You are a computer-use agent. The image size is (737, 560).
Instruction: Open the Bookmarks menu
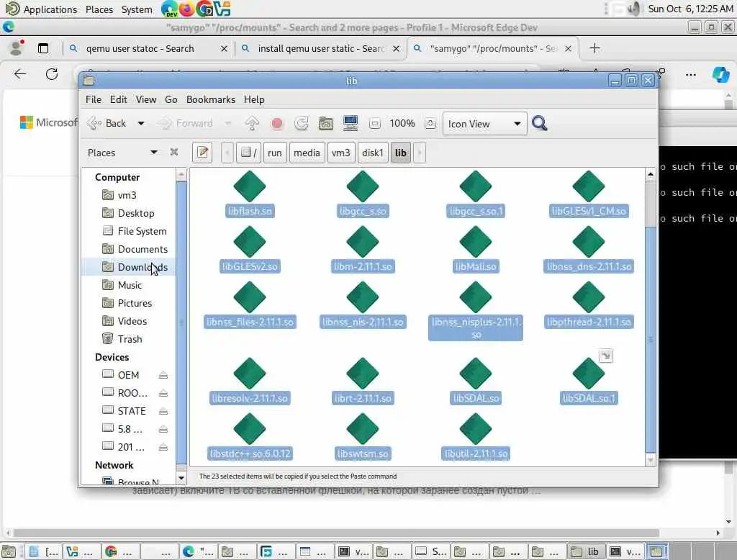tap(211, 99)
